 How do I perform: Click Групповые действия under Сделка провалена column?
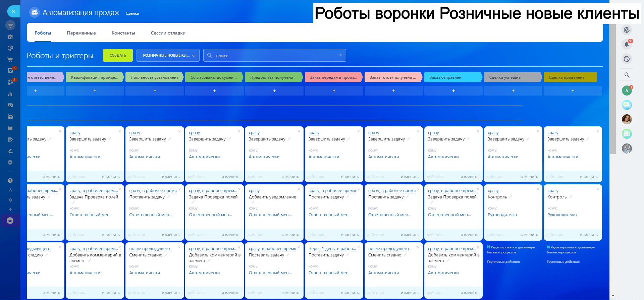coord(563,262)
